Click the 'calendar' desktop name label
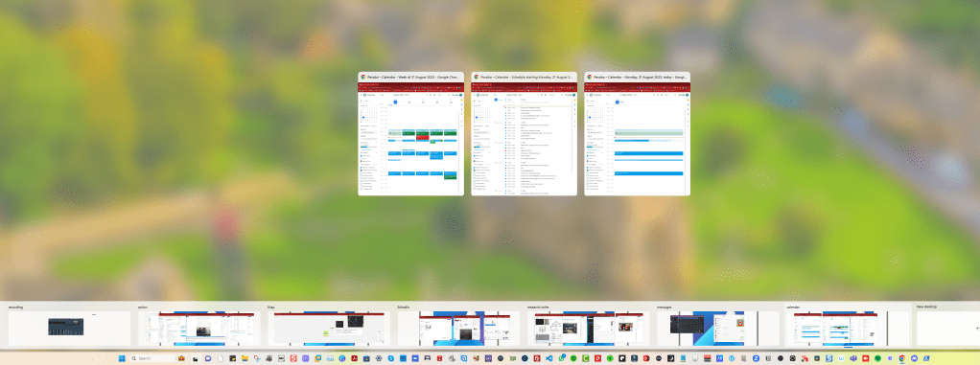The height and width of the screenshot is (365, 980). [x=793, y=307]
